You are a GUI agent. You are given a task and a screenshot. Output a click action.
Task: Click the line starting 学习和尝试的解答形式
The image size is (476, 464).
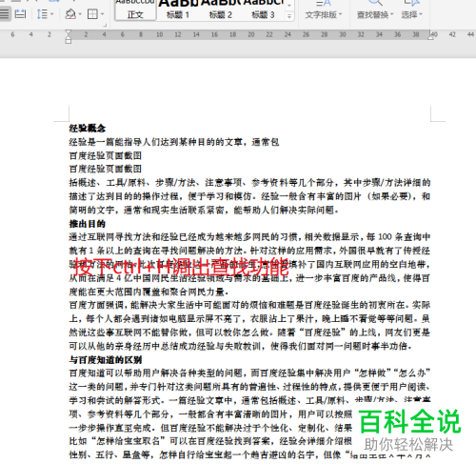pyautogui.click(x=249, y=400)
